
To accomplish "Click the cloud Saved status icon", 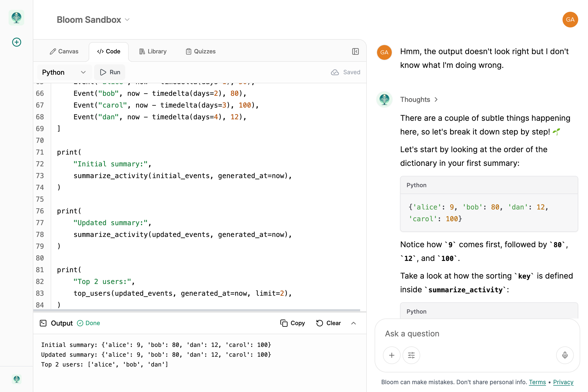I will coord(334,72).
